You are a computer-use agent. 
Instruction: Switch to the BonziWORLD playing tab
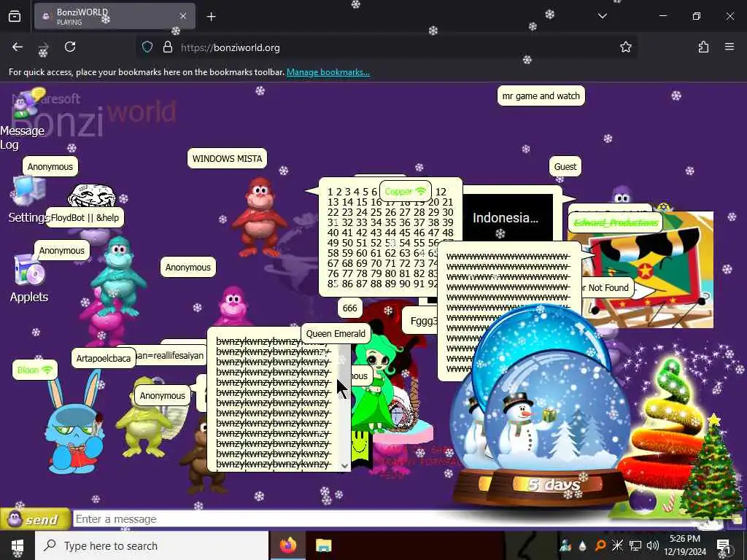click(x=115, y=16)
